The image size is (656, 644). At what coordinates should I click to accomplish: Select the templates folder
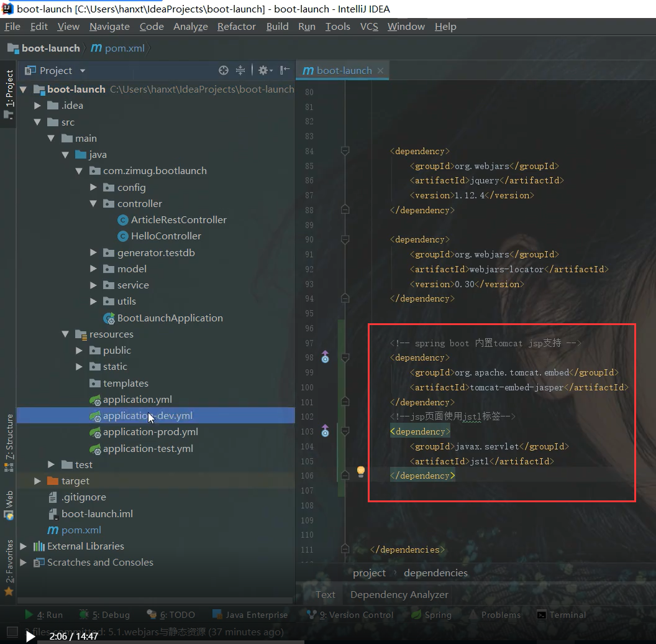[119, 384]
